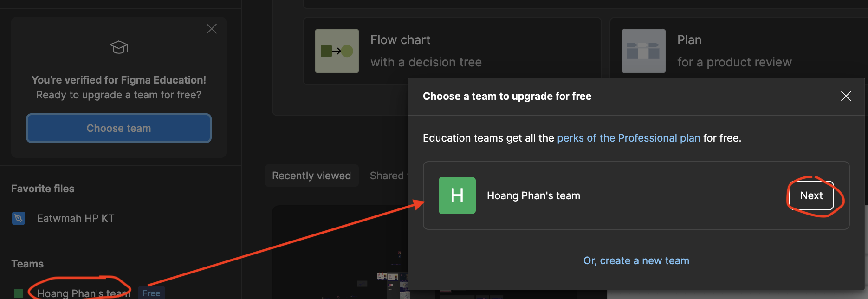Open Eatwmah HP KT favorite file
This screenshot has width=868, height=299.
coord(76,218)
